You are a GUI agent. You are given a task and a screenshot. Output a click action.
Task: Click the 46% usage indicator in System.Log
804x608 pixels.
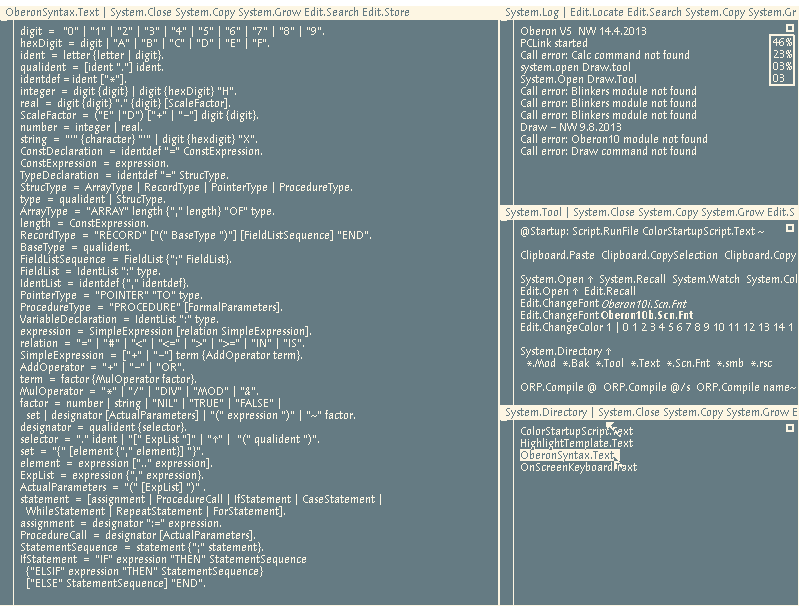pyautogui.click(x=782, y=43)
